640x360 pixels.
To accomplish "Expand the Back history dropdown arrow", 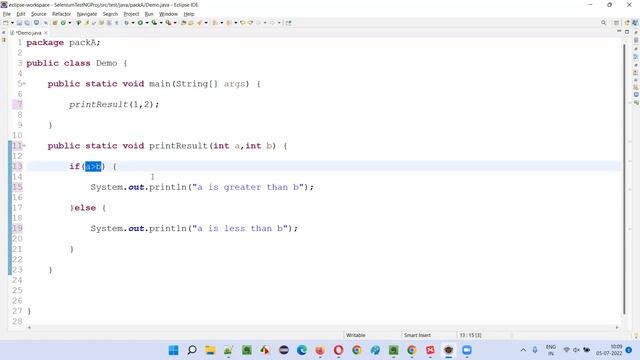I will point(265,23).
